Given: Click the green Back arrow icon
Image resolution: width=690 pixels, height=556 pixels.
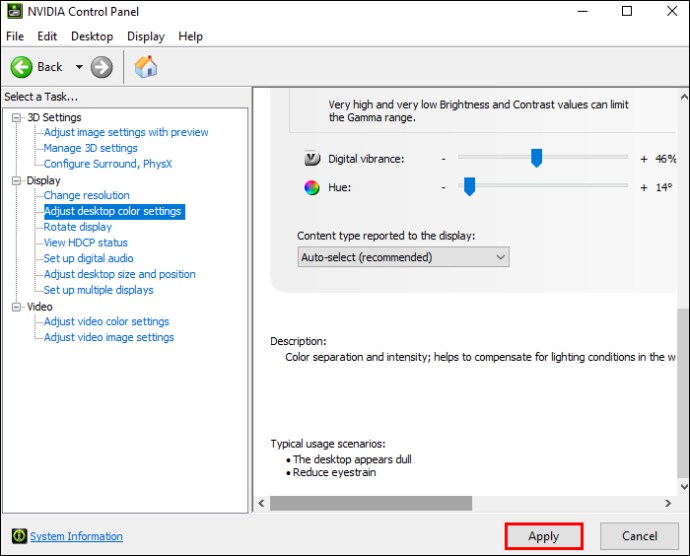Looking at the screenshot, I should click(x=21, y=67).
